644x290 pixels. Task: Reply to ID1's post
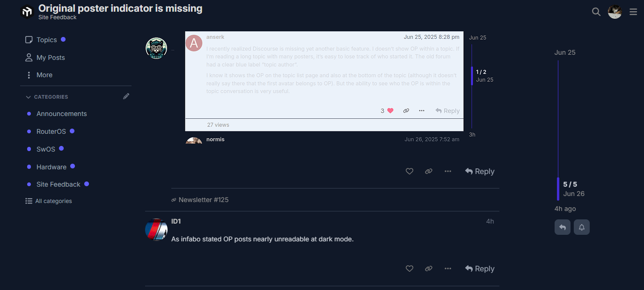click(480, 268)
